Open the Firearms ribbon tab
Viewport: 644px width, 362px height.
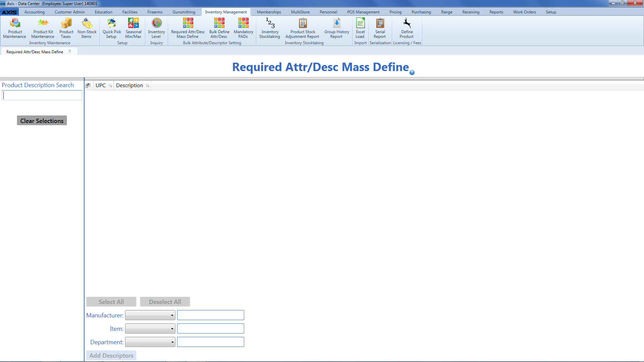155,12
